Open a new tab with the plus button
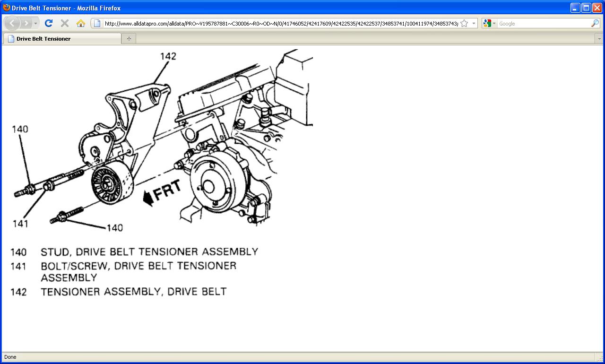The height and width of the screenshot is (364, 605). tap(129, 39)
